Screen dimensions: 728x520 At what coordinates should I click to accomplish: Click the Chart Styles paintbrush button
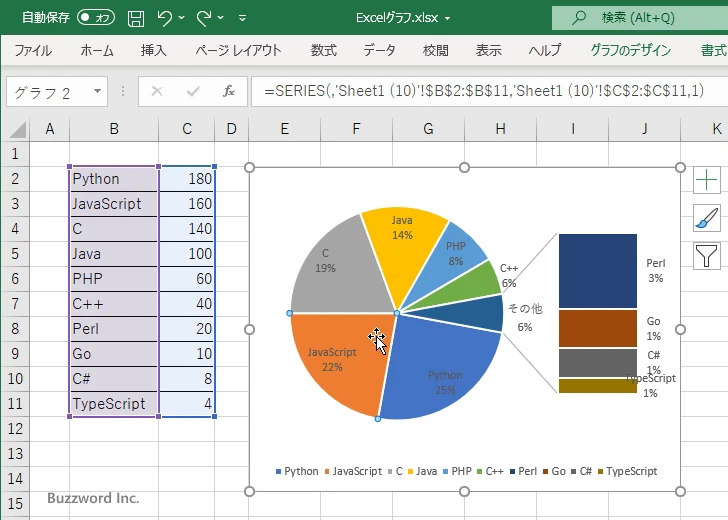coord(707,218)
